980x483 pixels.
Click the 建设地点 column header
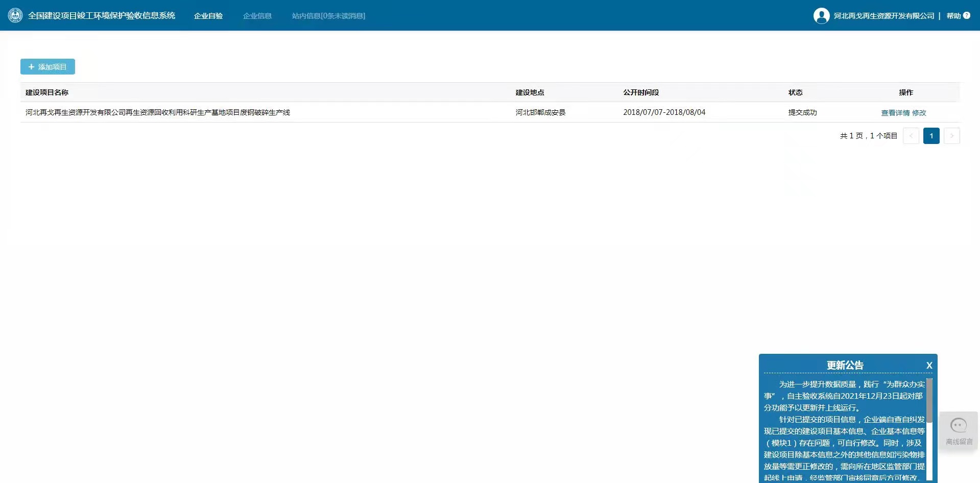coord(530,92)
